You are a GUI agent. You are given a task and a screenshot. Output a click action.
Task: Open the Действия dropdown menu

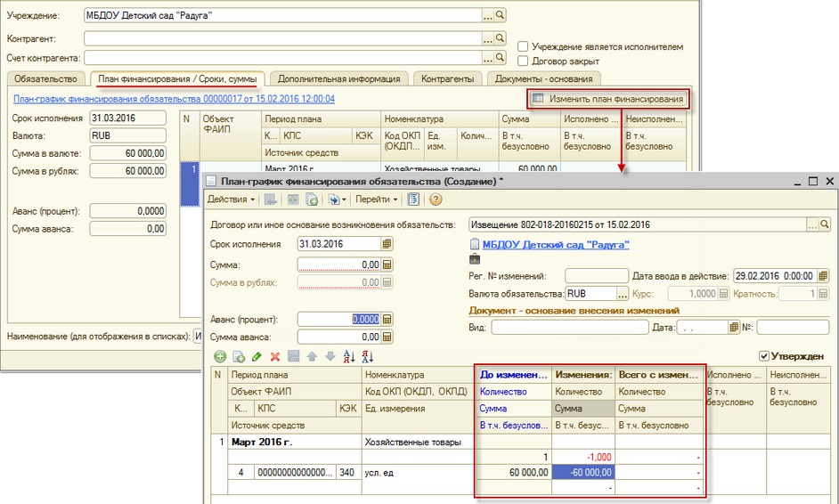232,199
